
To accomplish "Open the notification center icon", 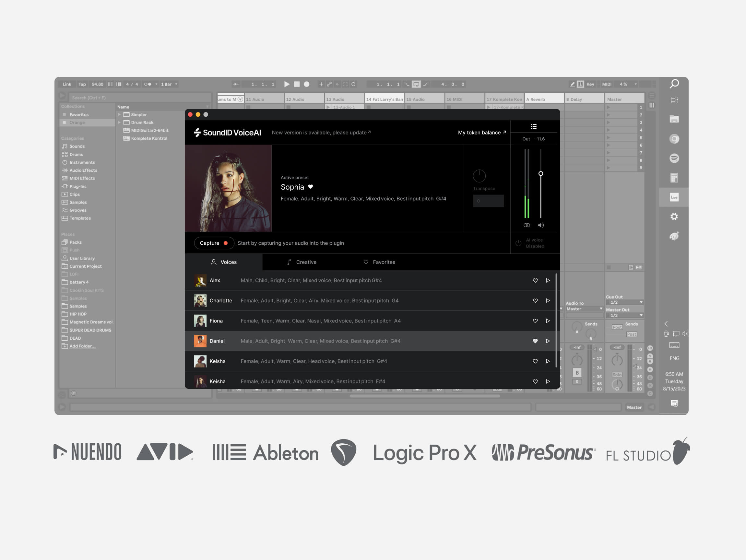I will tap(674, 403).
